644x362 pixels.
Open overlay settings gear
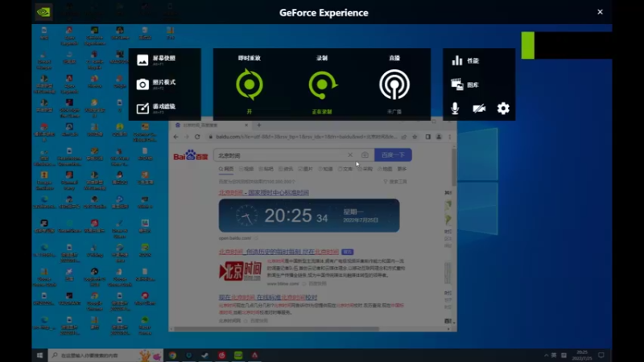pyautogui.click(x=503, y=109)
